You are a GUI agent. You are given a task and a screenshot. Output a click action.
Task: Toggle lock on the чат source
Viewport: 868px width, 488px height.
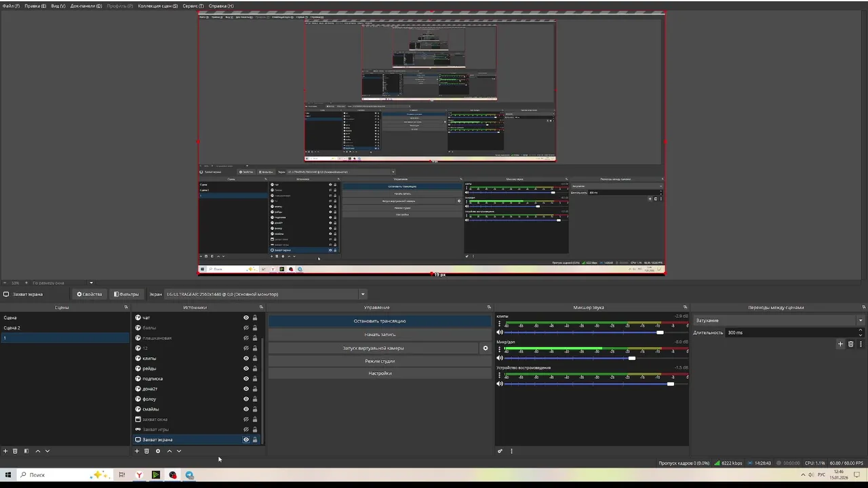(255, 317)
